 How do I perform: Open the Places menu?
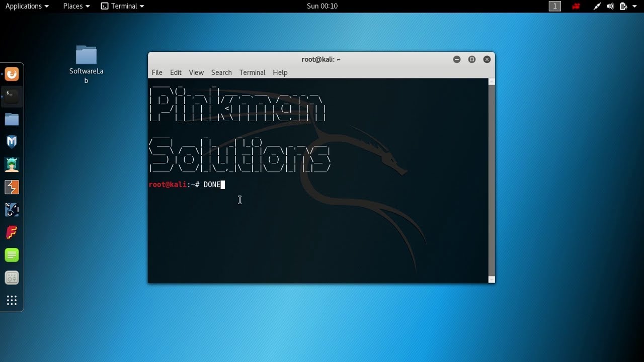pos(76,6)
